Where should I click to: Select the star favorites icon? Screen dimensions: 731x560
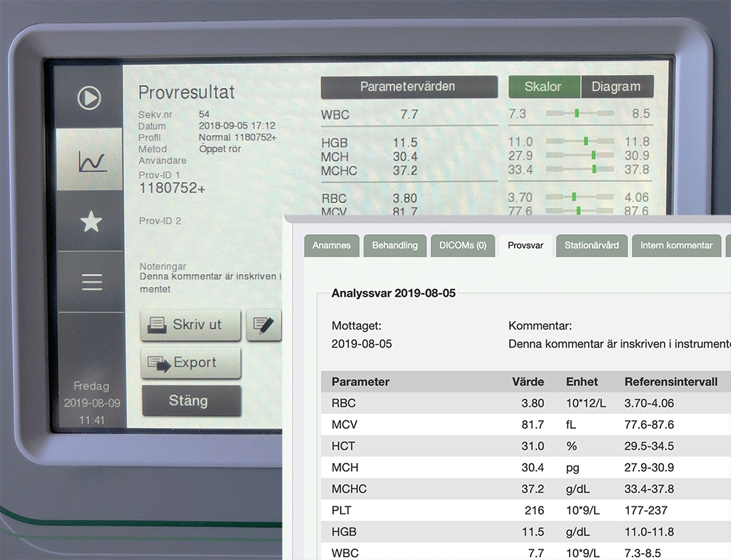(x=91, y=222)
